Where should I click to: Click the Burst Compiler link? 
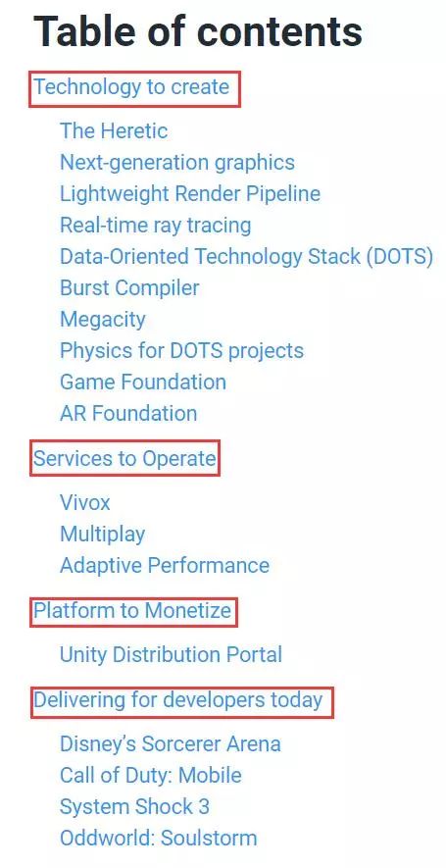(129, 287)
